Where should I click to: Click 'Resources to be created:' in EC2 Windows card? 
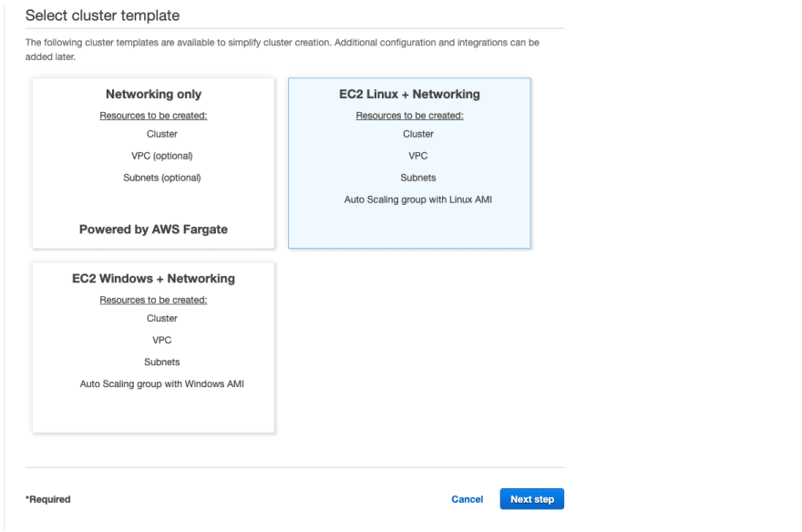coord(153,300)
